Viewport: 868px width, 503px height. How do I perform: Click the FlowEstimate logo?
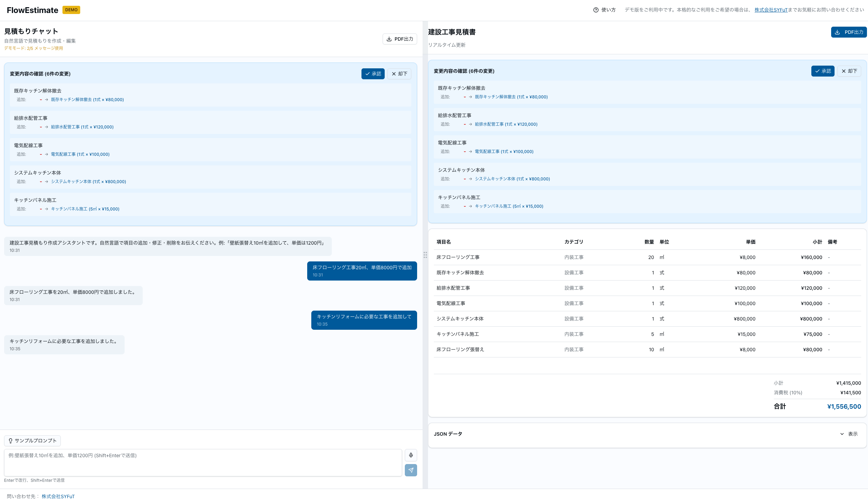point(32,10)
